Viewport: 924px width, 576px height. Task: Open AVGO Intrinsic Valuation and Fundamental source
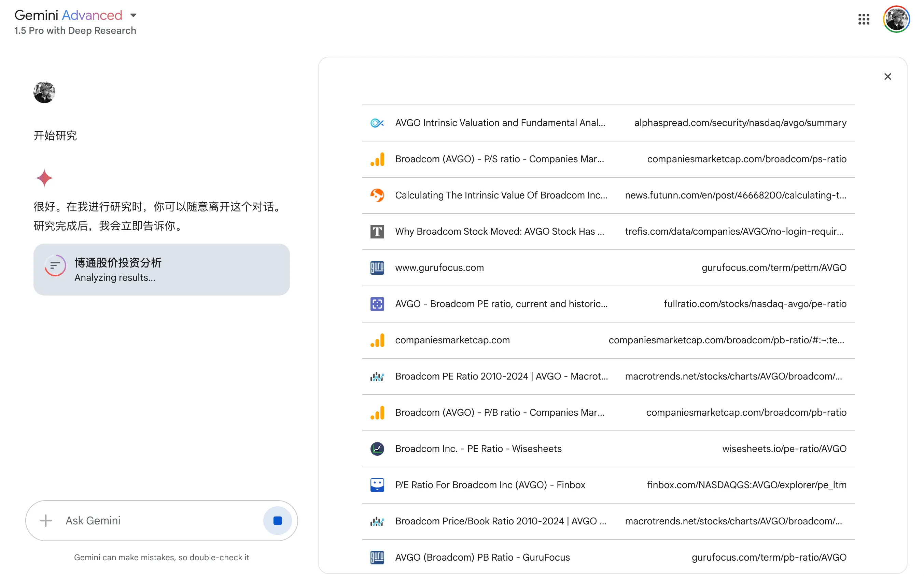[x=500, y=123]
